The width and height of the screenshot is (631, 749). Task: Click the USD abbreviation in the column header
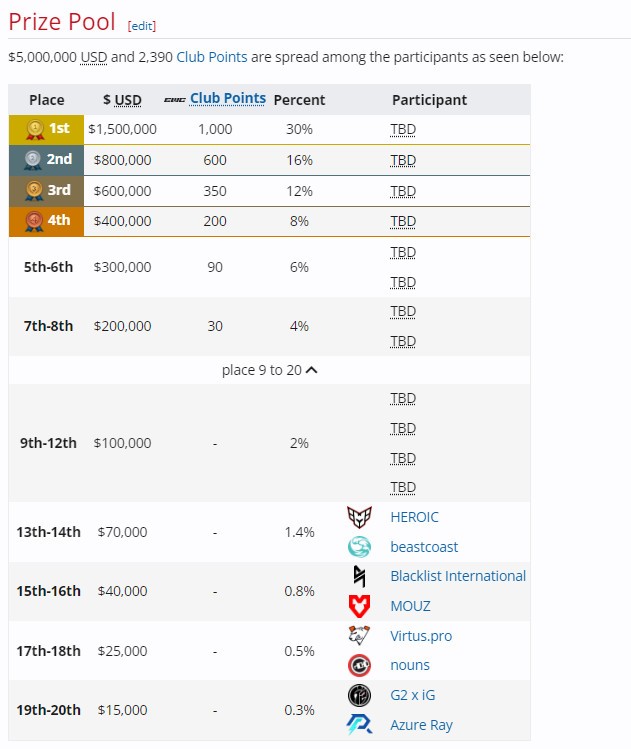click(x=128, y=100)
